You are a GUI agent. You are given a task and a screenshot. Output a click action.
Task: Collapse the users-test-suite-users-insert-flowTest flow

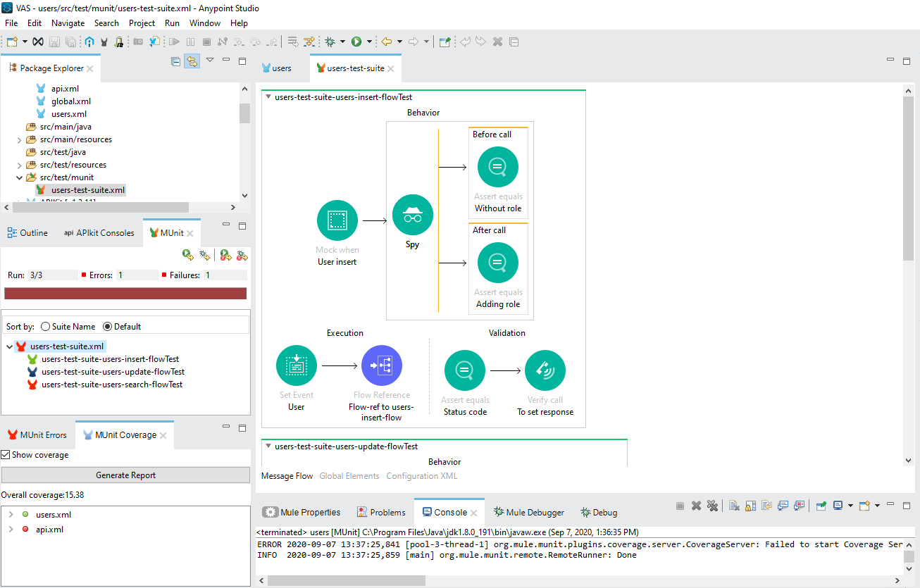tap(268, 97)
